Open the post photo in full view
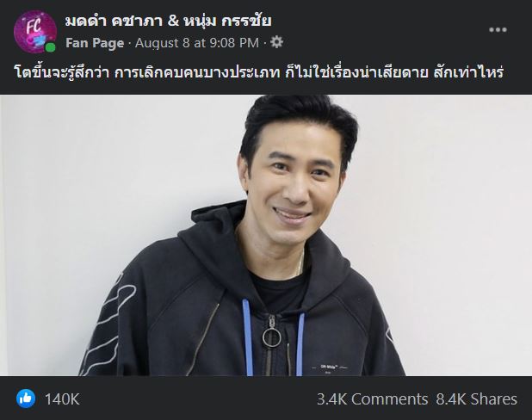This screenshot has width=532, height=420. click(266, 235)
